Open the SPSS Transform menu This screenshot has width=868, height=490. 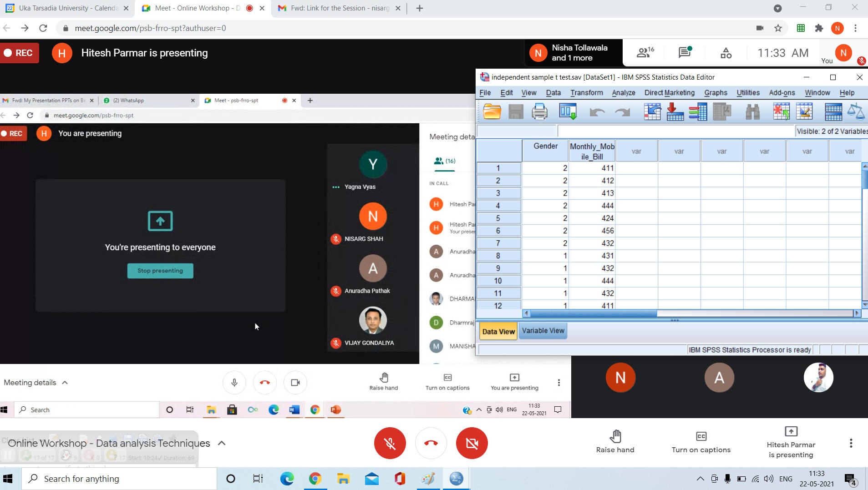(x=586, y=93)
